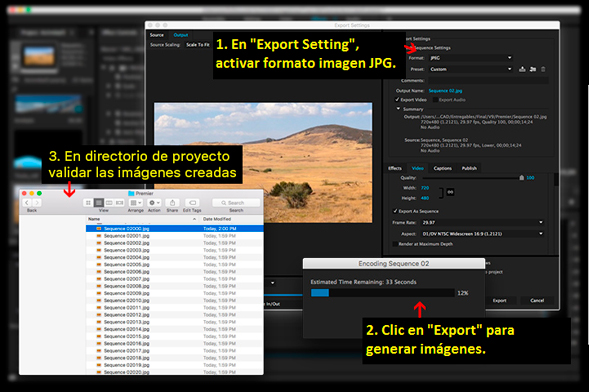This screenshot has width=589, height=392.
Task: Open the Publish tab
Action: (x=469, y=168)
